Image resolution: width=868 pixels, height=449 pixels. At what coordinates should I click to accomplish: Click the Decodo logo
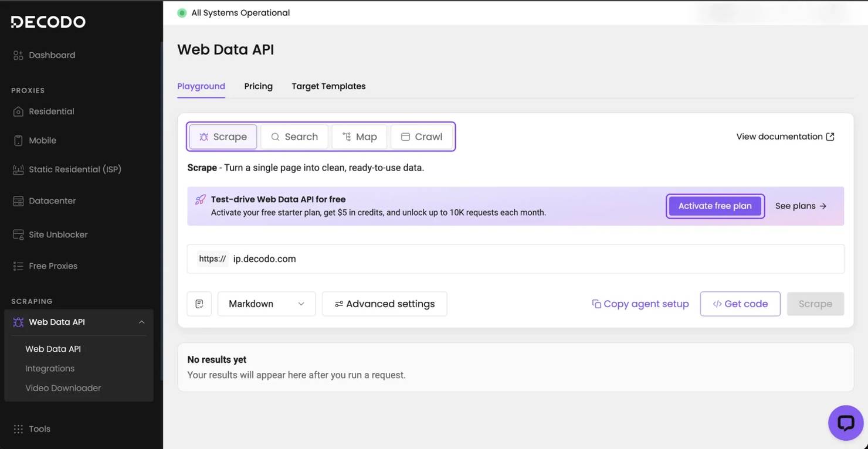(48, 22)
